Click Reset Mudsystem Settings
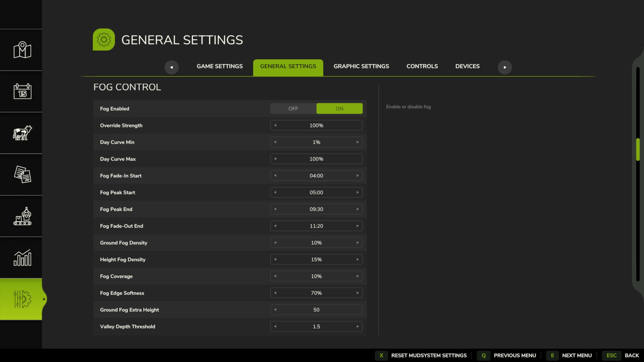 (429, 355)
